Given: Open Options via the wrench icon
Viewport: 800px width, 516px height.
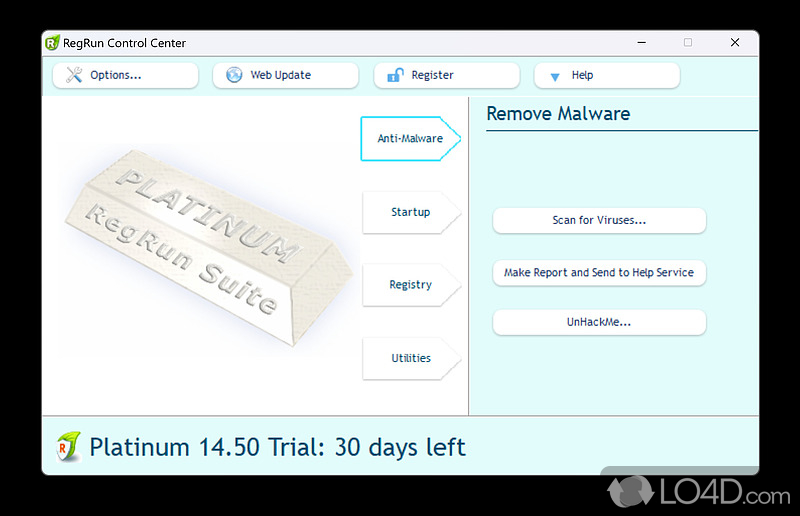Looking at the screenshot, I should pos(74,75).
